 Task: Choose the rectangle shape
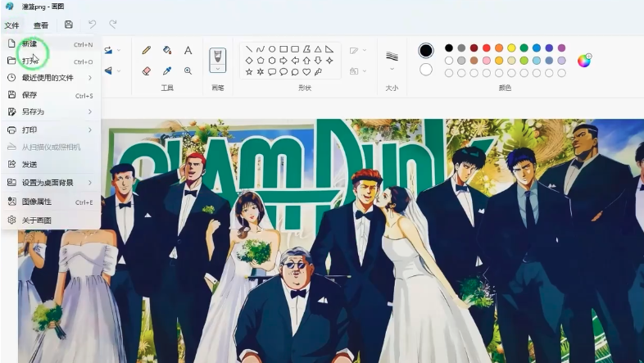pyautogui.click(x=283, y=49)
